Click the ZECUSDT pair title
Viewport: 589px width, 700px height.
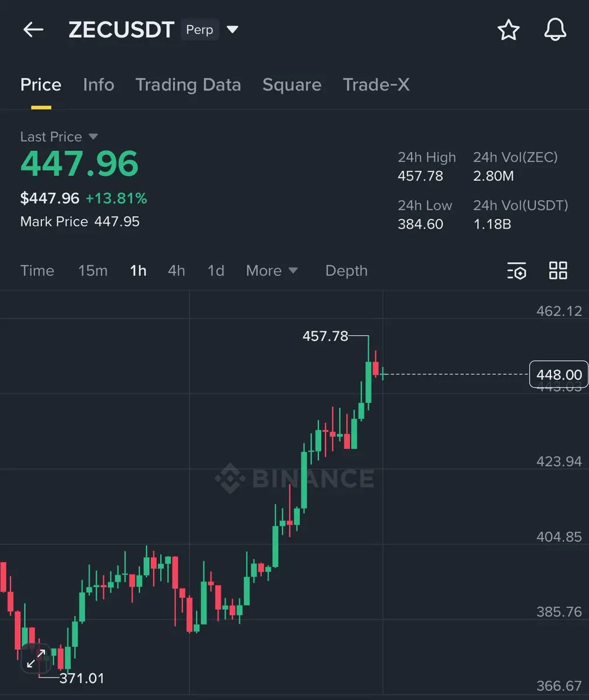(x=121, y=30)
